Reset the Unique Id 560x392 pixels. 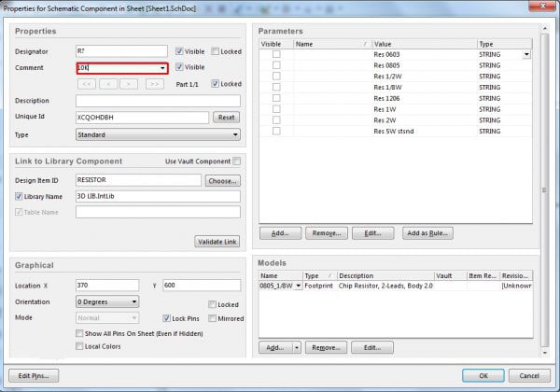227,117
